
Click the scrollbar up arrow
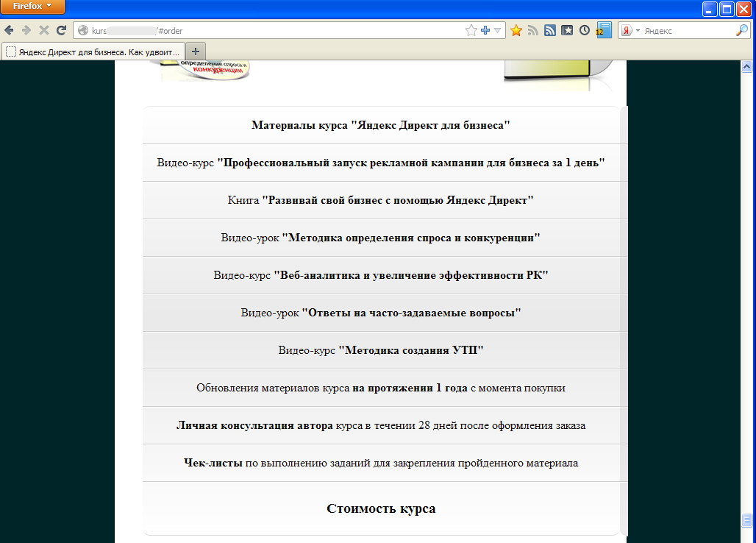[x=747, y=66]
